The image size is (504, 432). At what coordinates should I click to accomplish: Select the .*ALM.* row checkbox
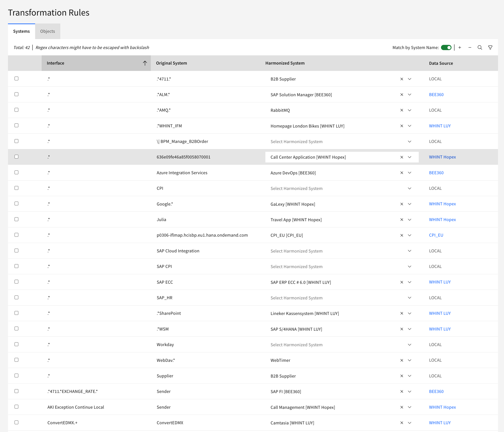[x=16, y=94]
